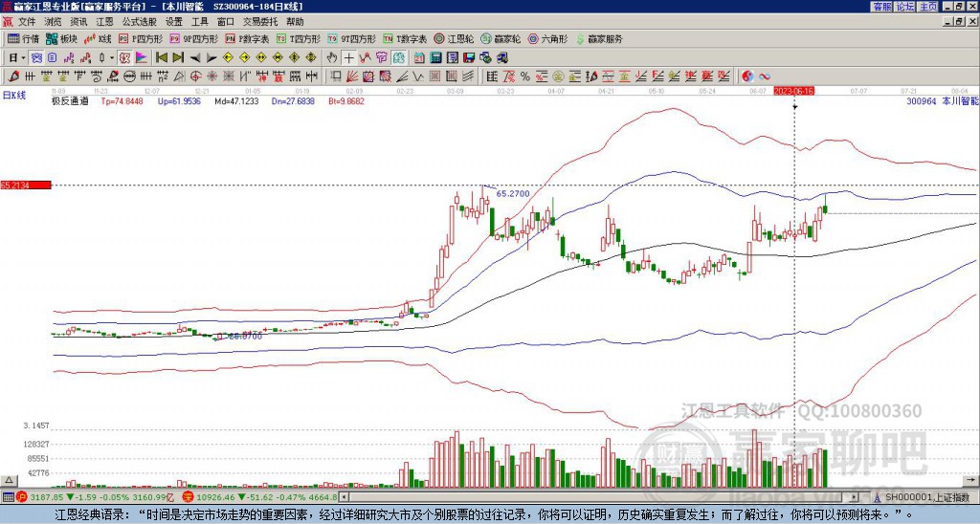Launch the 江恩轮 Gann wheel
980x524 pixels.
point(454,38)
